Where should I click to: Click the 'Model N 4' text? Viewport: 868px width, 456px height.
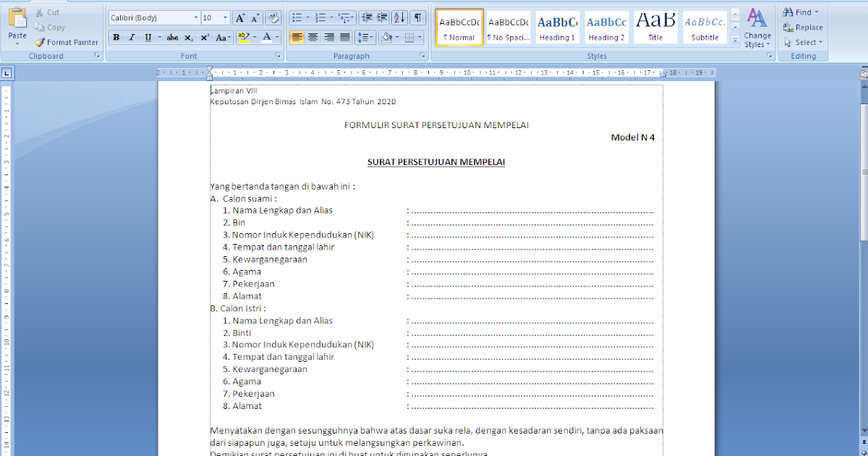(633, 137)
